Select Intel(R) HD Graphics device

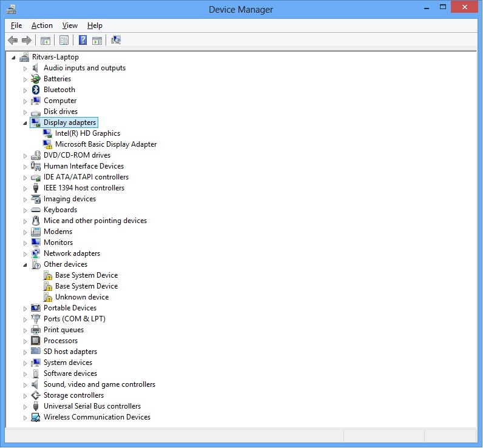click(x=87, y=133)
